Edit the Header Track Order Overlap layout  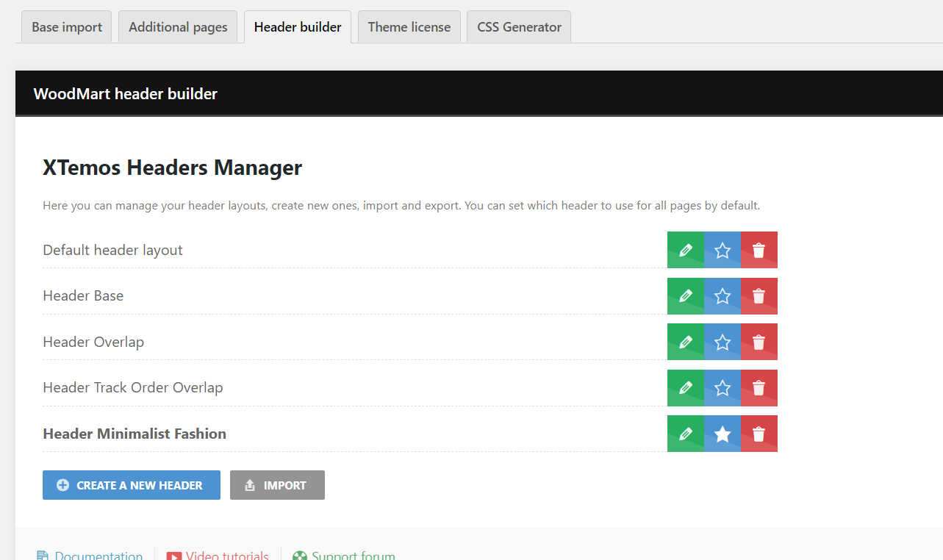point(686,388)
